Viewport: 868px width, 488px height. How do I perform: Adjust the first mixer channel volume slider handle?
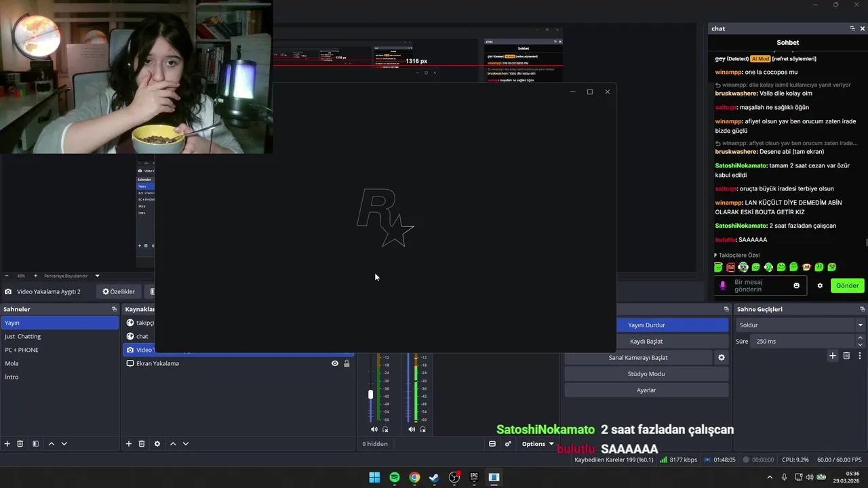point(370,394)
